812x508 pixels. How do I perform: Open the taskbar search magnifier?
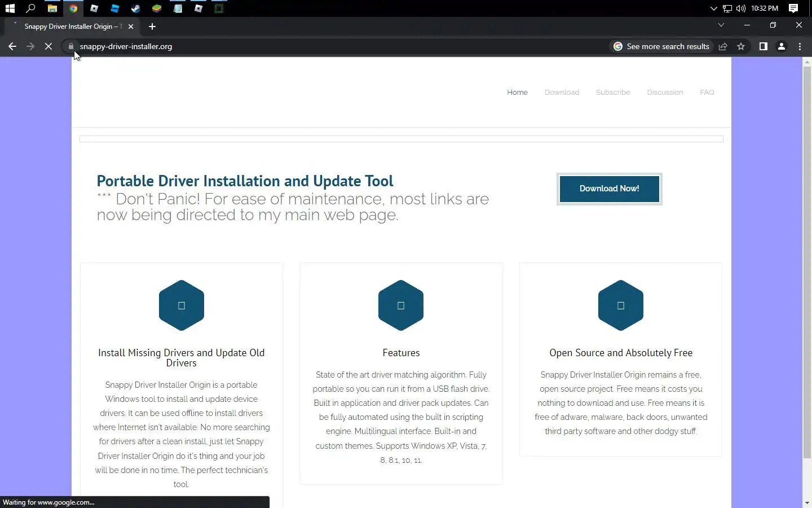click(31, 8)
